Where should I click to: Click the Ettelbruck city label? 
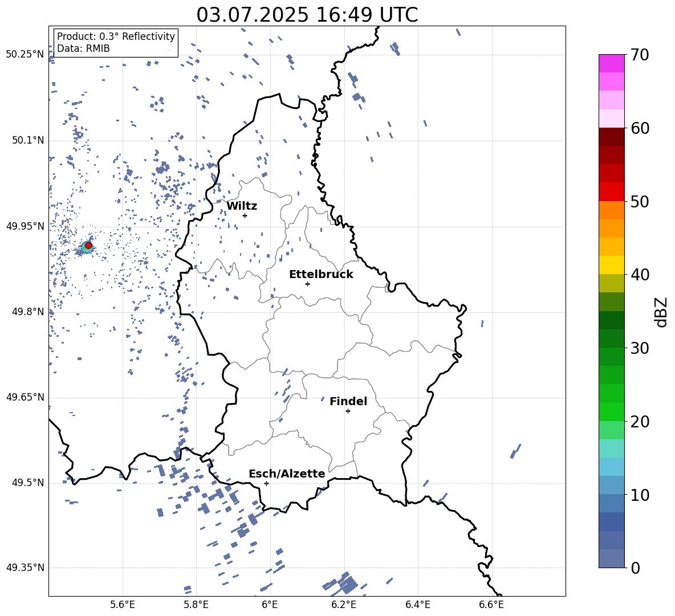coord(321,275)
